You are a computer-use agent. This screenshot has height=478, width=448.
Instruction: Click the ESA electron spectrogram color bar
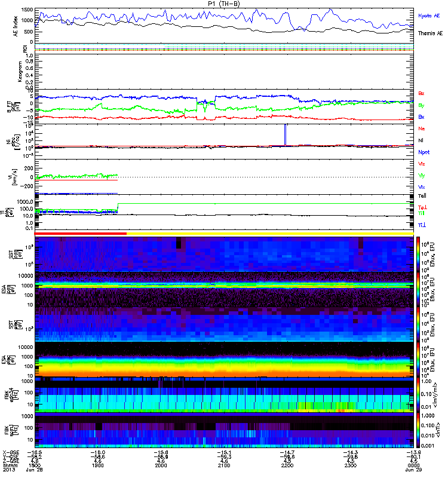point(418,359)
